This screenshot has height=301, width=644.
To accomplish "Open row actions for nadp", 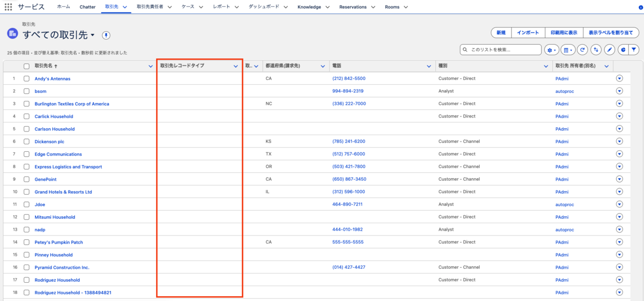I will (619, 230).
